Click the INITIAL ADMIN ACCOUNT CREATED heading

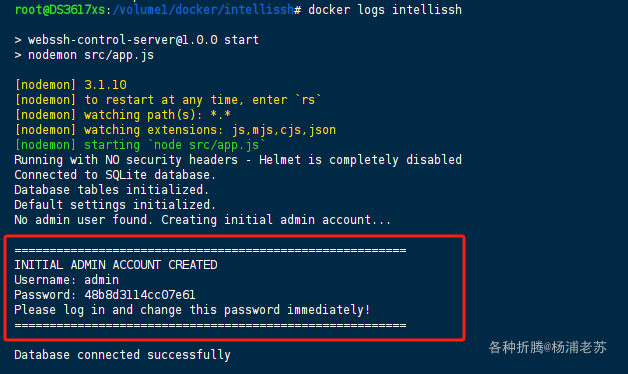pos(116,265)
